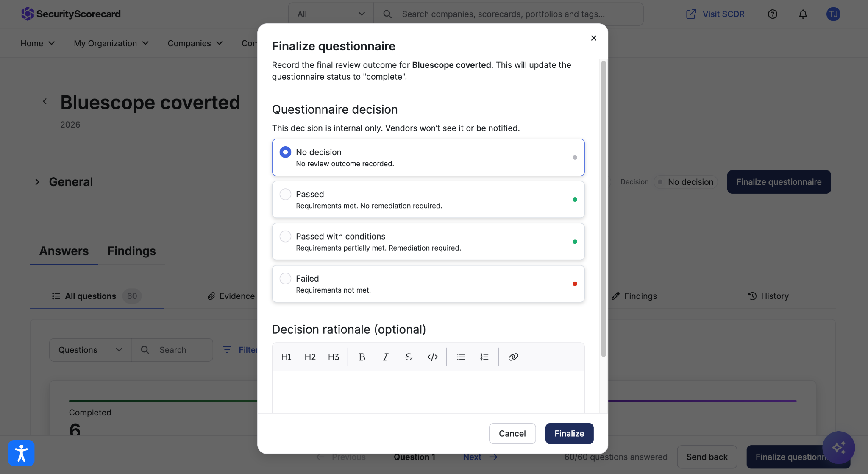Apply bold formatting in rationale editor

click(x=362, y=357)
